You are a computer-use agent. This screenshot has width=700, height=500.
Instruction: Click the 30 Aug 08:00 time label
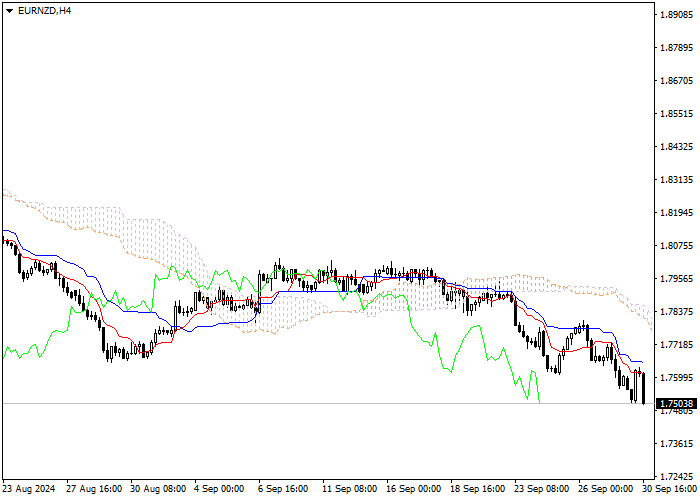pos(158,489)
